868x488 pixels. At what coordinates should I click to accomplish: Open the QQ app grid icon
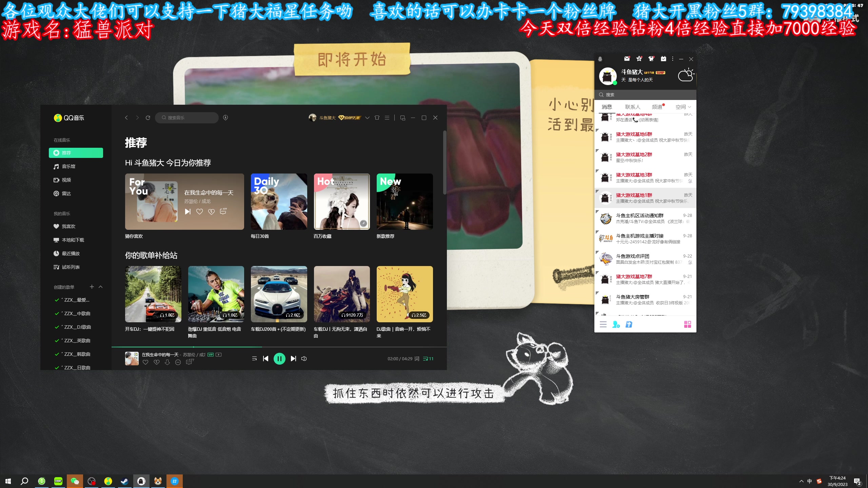[688, 325]
